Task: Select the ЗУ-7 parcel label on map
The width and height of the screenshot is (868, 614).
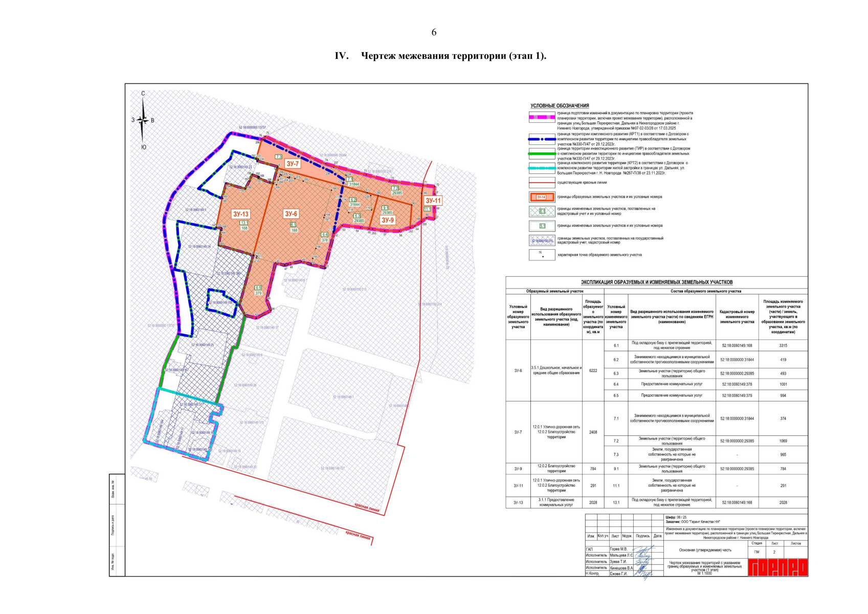Action: pos(292,164)
